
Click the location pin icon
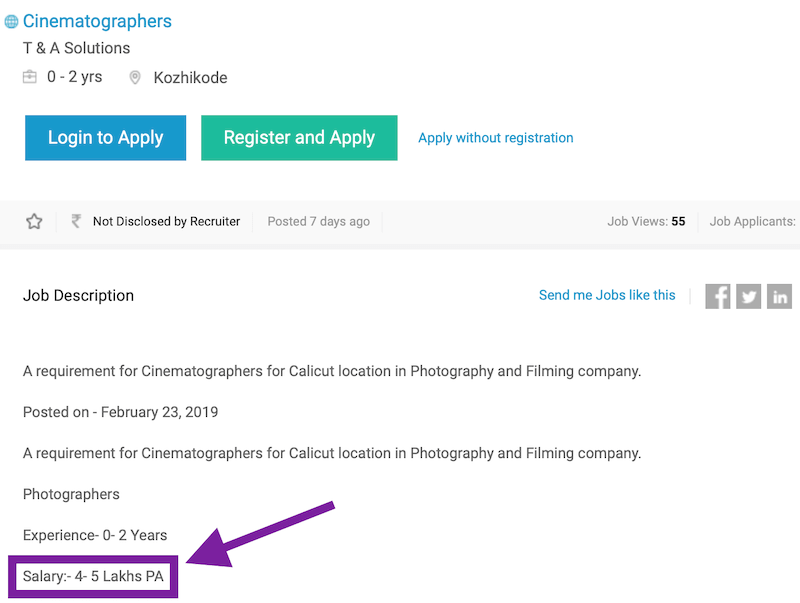pos(135,78)
